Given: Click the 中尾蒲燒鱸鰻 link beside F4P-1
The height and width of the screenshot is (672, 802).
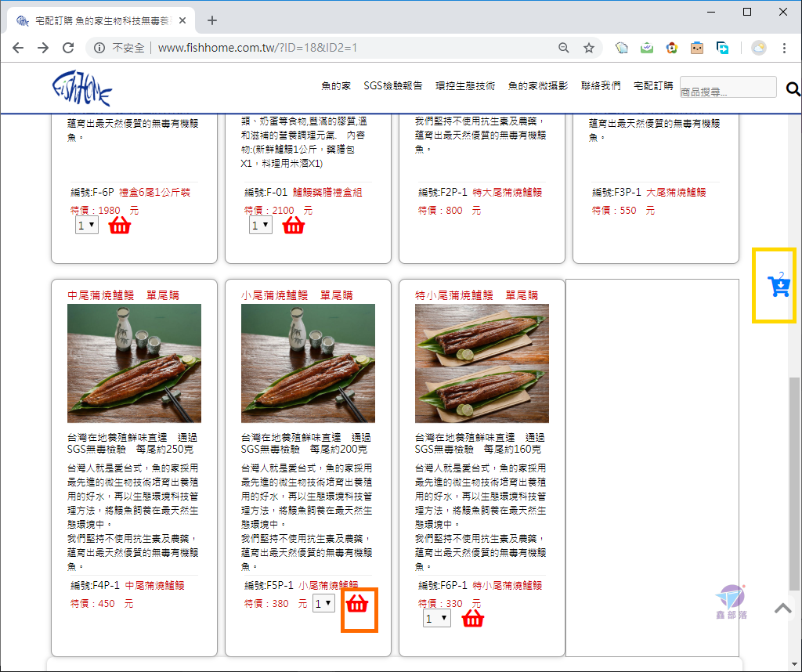Looking at the screenshot, I should (154, 586).
